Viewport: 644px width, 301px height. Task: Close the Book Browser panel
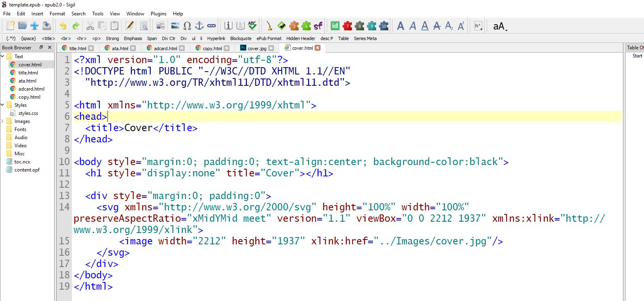[x=50, y=47]
